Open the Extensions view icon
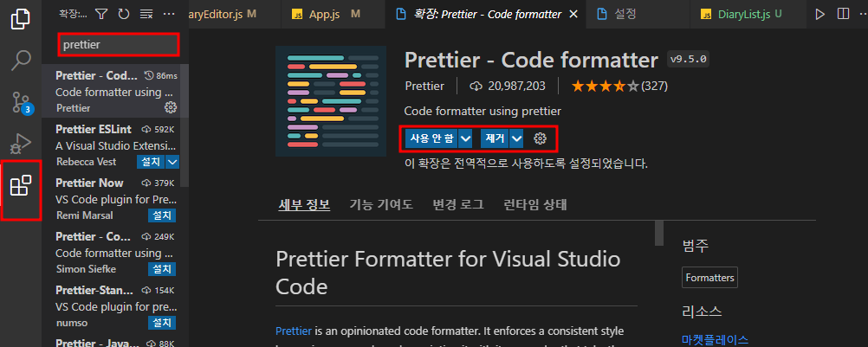Viewport: 868px width, 347px height. point(21,186)
